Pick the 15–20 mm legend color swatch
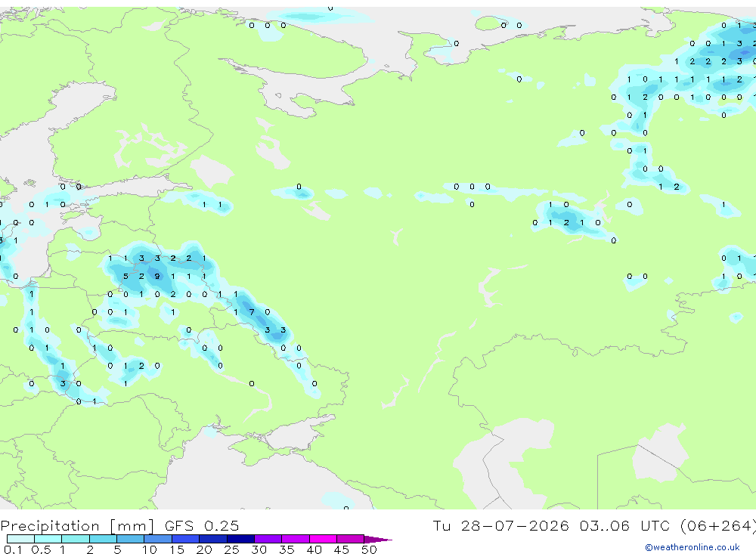The image size is (756, 554). pyautogui.click(x=186, y=539)
